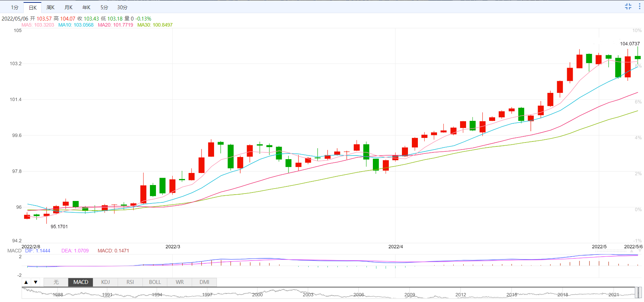
Task: Click the black up arrow beside indicators
Action: 26,282
